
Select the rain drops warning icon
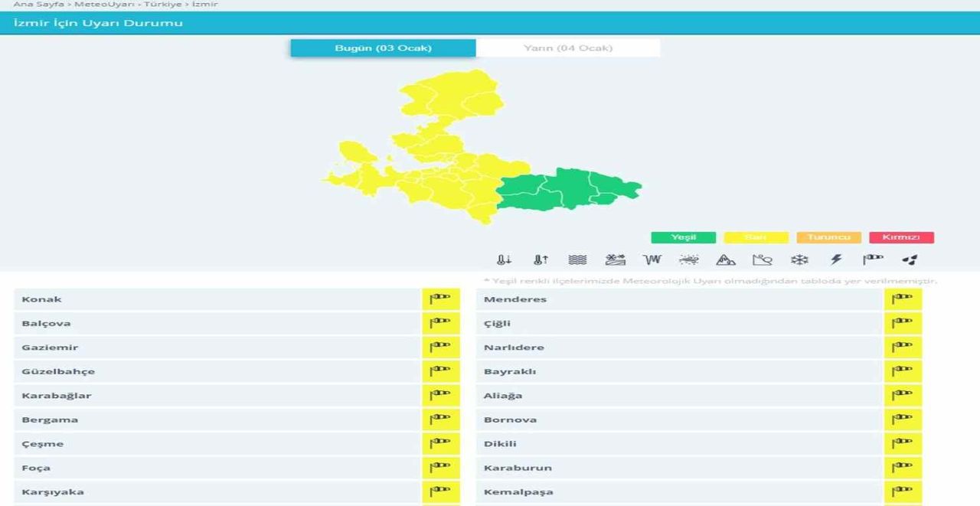(x=910, y=260)
